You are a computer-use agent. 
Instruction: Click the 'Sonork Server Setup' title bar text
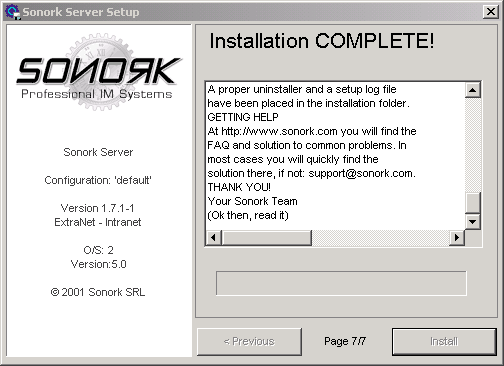pos(81,12)
